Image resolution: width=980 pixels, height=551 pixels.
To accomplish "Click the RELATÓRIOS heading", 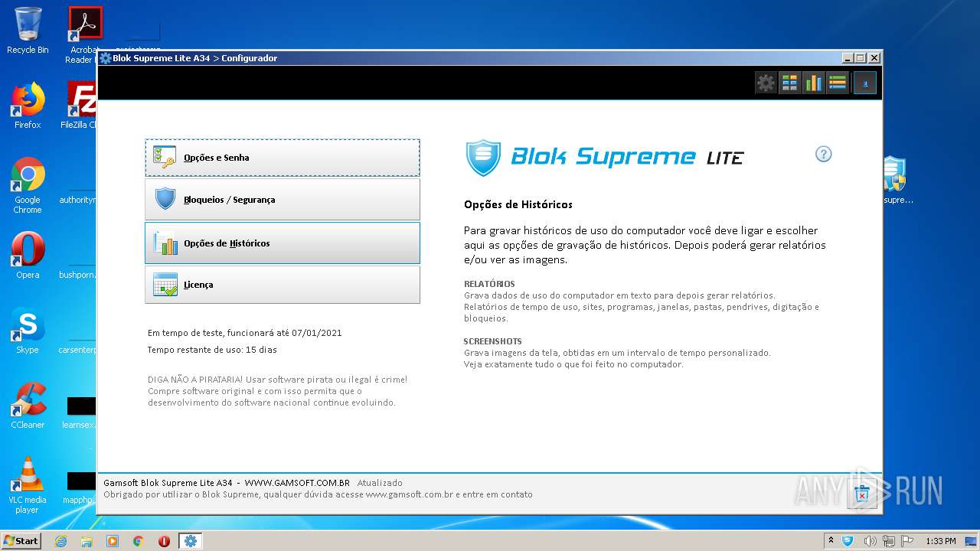I will [489, 284].
